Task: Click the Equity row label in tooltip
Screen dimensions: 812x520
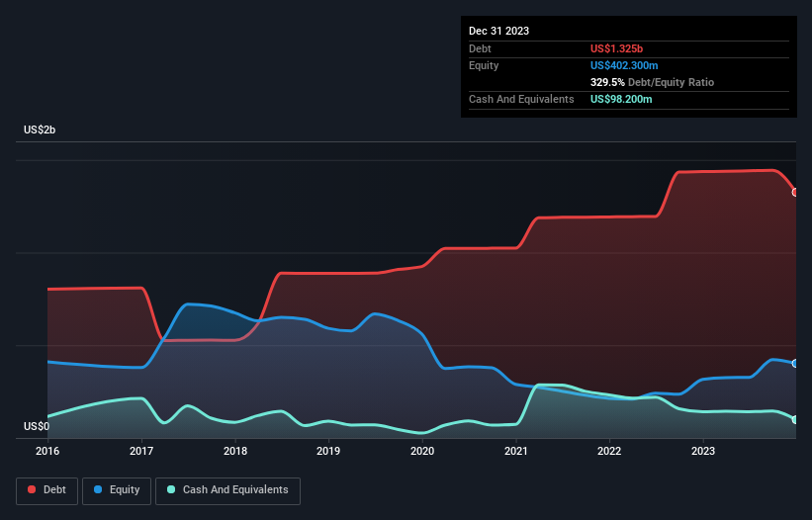Action: pyautogui.click(x=484, y=65)
